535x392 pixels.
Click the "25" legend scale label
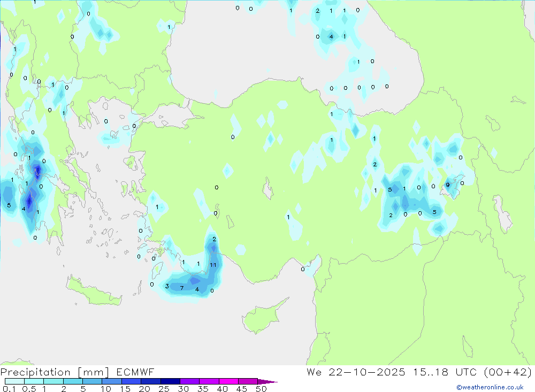(164, 389)
